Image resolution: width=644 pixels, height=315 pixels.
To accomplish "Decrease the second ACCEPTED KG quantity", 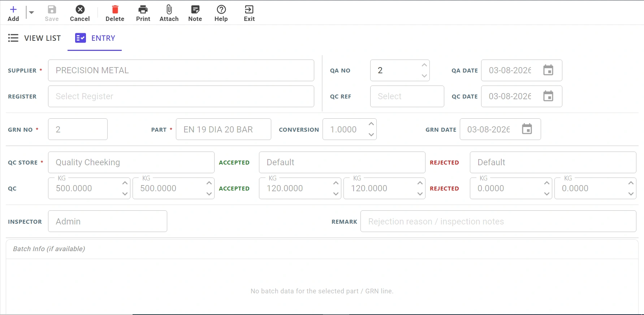I will click(420, 194).
